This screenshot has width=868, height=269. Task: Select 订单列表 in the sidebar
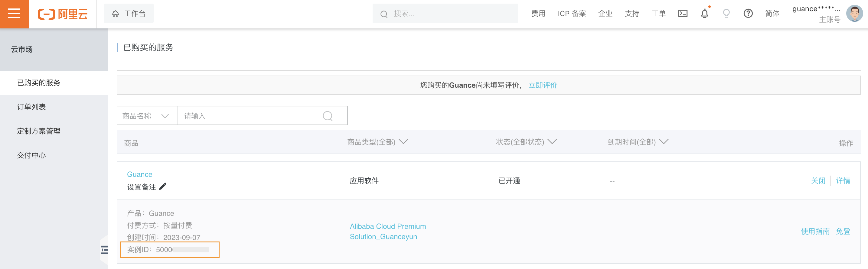(54, 107)
